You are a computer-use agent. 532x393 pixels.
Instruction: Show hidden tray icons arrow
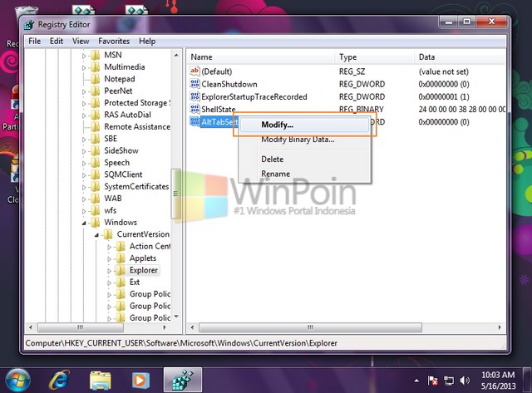(x=416, y=381)
